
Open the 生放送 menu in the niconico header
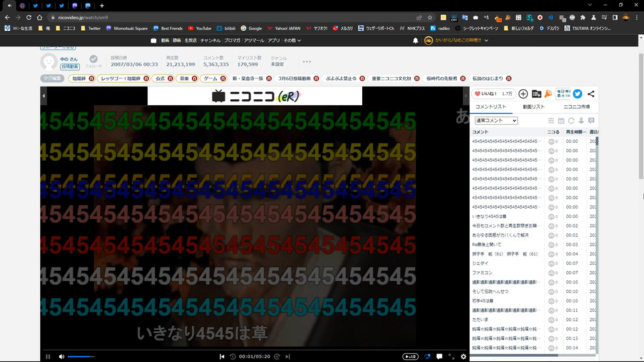191,41
